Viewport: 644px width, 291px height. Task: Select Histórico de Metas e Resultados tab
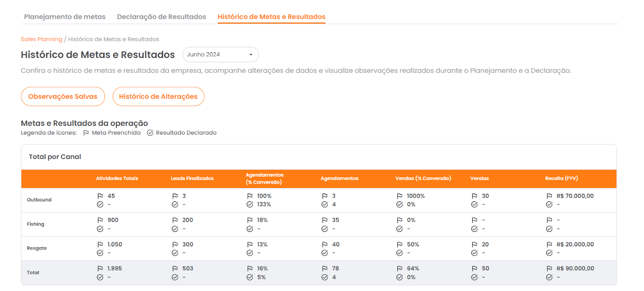(x=271, y=17)
